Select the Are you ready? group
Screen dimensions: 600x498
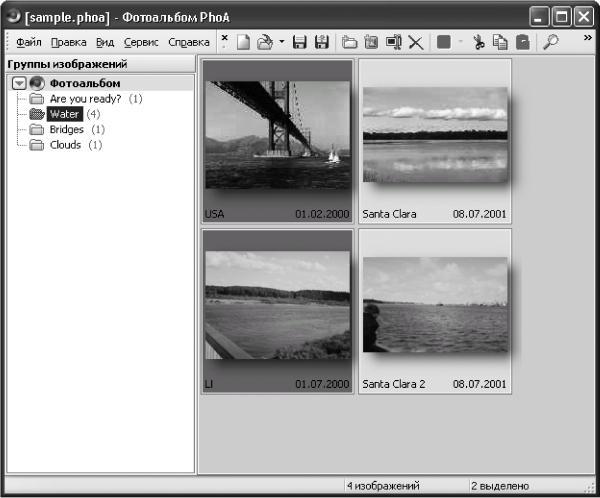point(85,99)
